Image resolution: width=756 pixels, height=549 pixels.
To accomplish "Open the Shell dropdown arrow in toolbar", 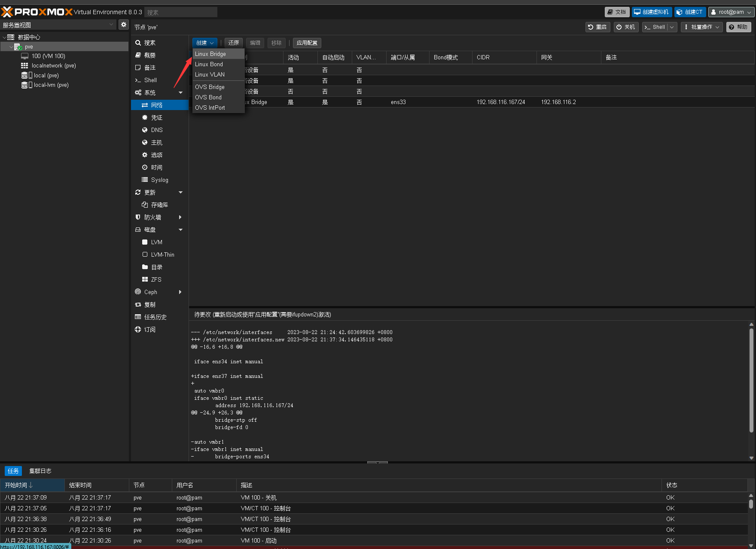I will [x=672, y=27].
